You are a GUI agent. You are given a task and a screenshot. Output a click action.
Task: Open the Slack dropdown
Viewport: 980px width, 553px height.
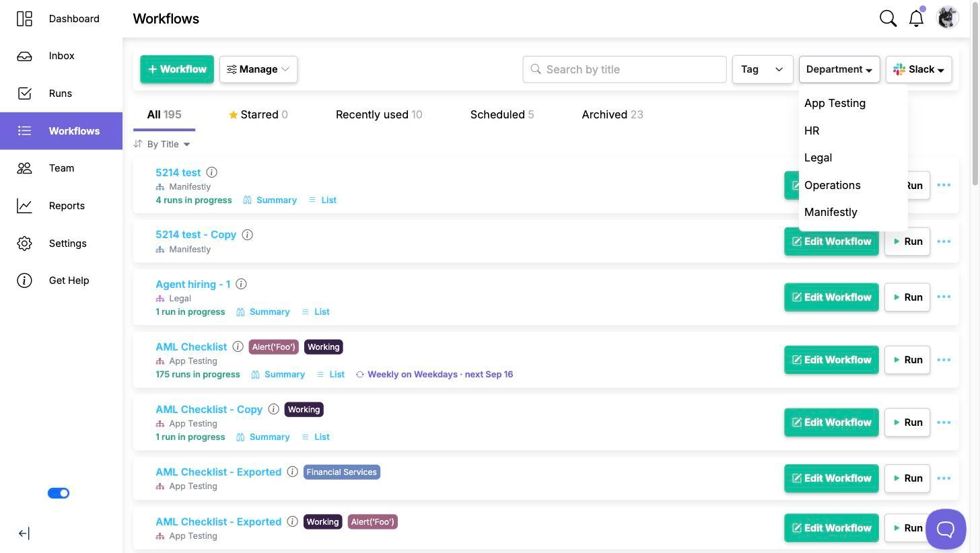pos(918,69)
